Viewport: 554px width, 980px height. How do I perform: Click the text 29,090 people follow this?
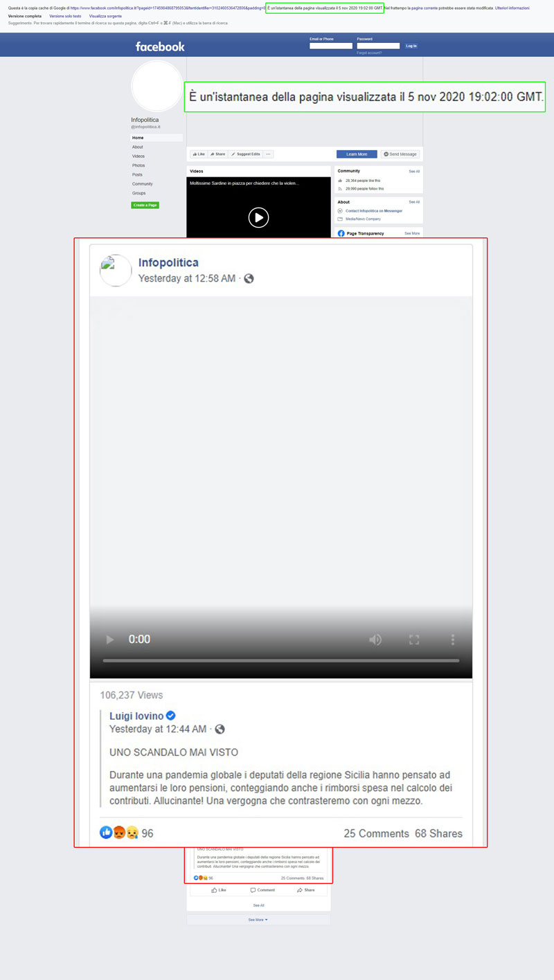point(365,188)
